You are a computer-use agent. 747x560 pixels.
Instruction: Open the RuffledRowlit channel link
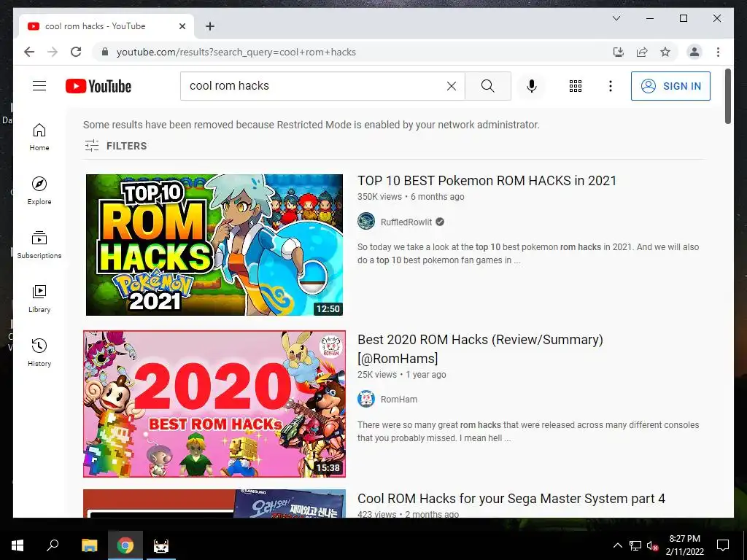(406, 222)
